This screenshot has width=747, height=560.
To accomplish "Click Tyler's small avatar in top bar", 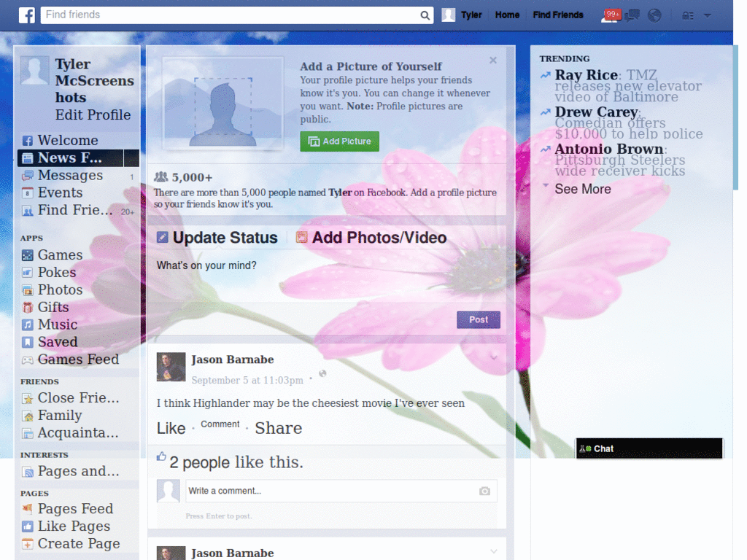I will pyautogui.click(x=449, y=15).
